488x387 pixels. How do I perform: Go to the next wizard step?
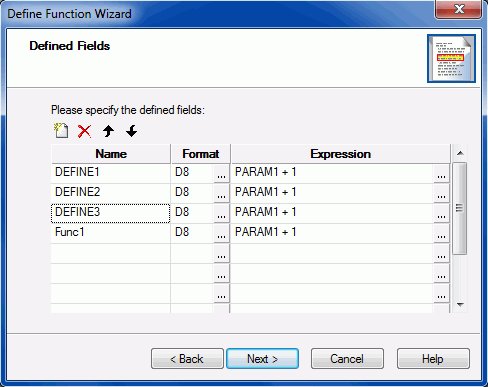click(x=262, y=359)
